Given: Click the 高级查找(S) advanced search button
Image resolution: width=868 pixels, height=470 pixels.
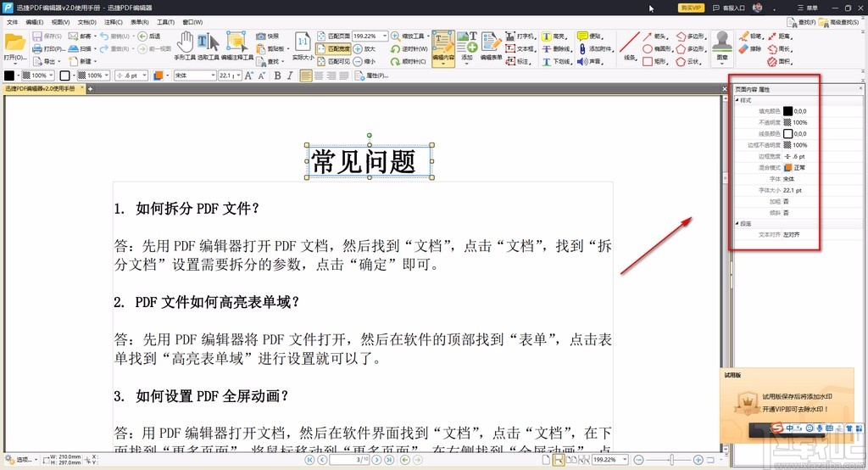Looking at the screenshot, I should tap(839, 22).
